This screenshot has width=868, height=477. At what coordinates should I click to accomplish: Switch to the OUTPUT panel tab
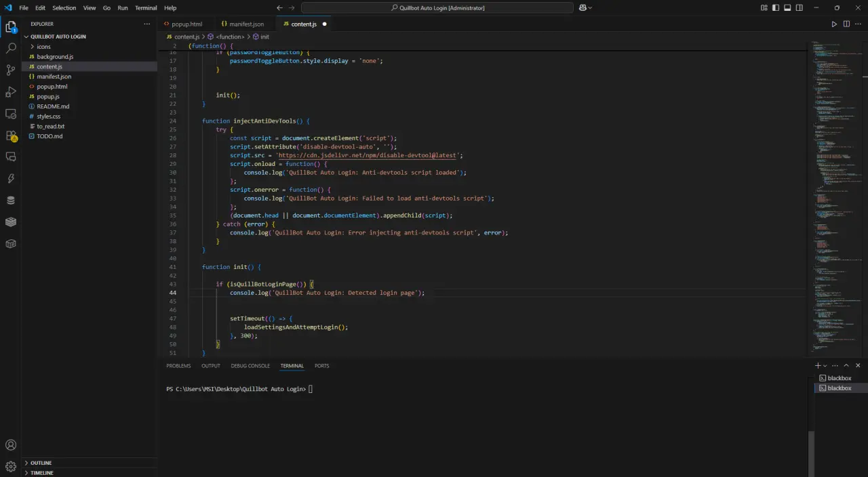coord(211,365)
